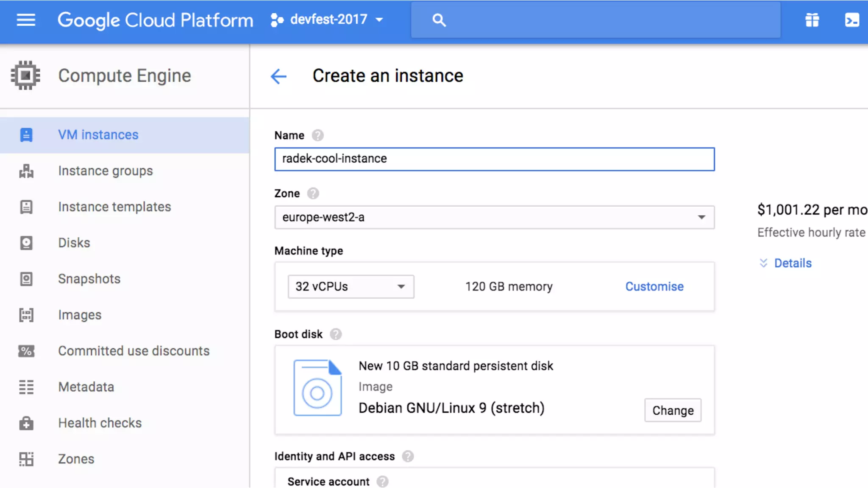Open the hamburger navigation menu

coord(26,20)
